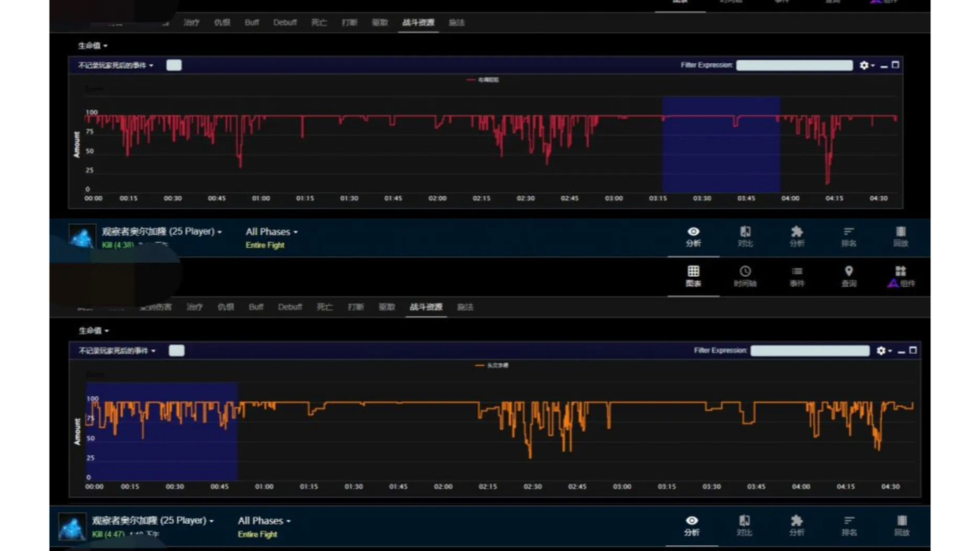
Task: Open the 观察者奥尔加隆 encounter dropdown in the bottom bar
Action: 153,520
